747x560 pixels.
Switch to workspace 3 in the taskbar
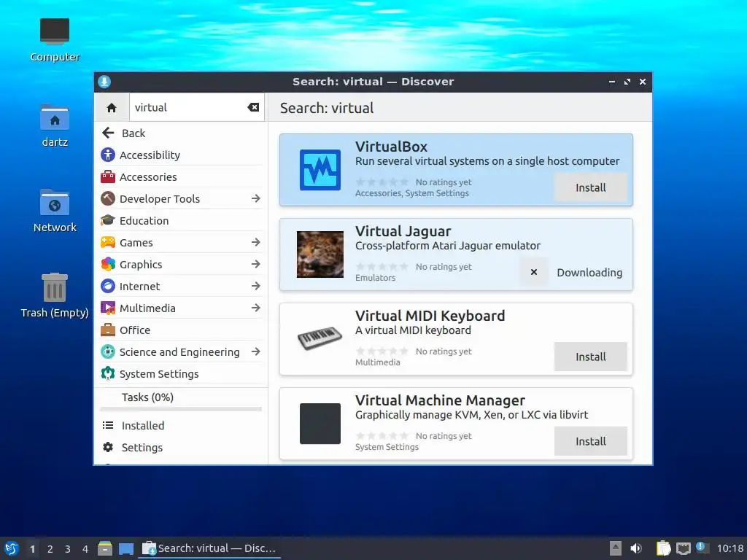[68, 549]
